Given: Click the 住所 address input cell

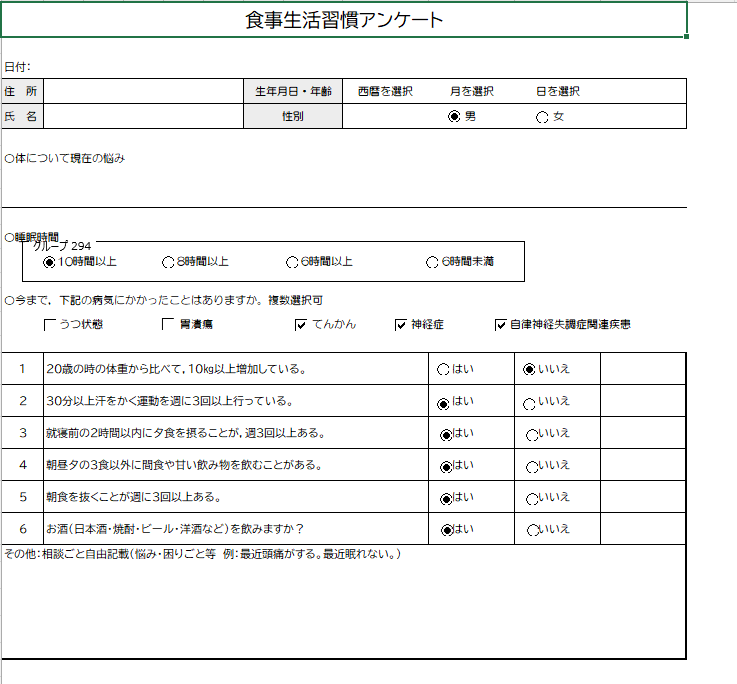Looking at the screenshot, I should point(143,91).
